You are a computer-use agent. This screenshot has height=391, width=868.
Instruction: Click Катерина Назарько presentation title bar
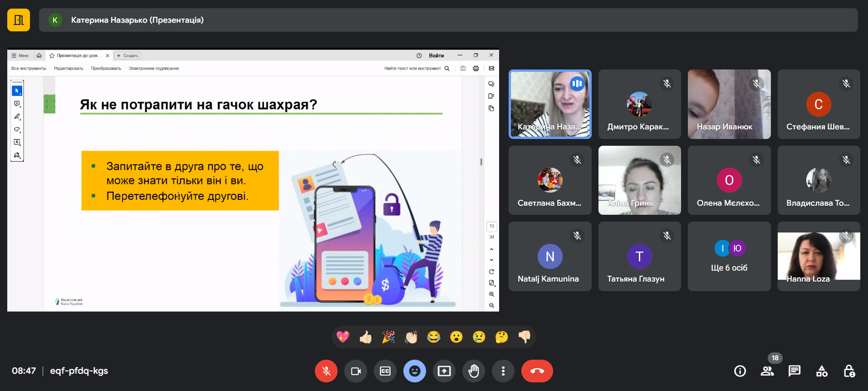[448, 20]
